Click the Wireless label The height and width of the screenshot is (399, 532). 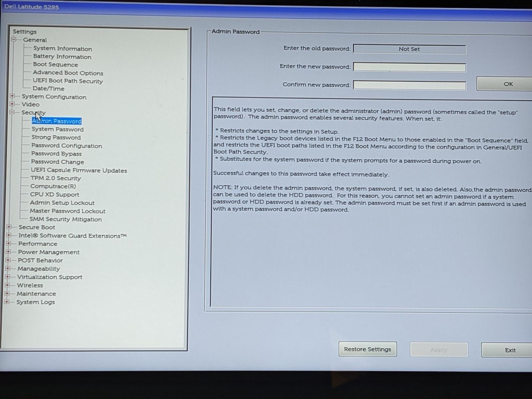click(x=30, y=285)
